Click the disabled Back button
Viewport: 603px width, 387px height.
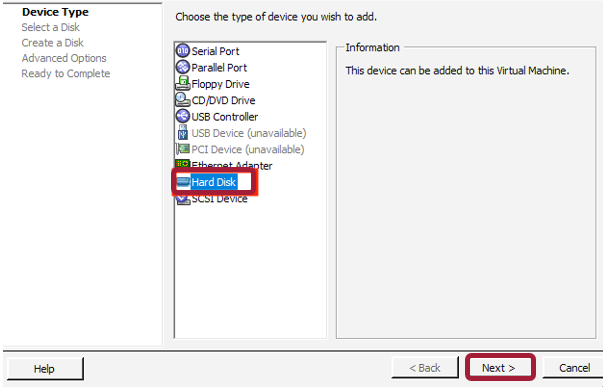(425, 368)
